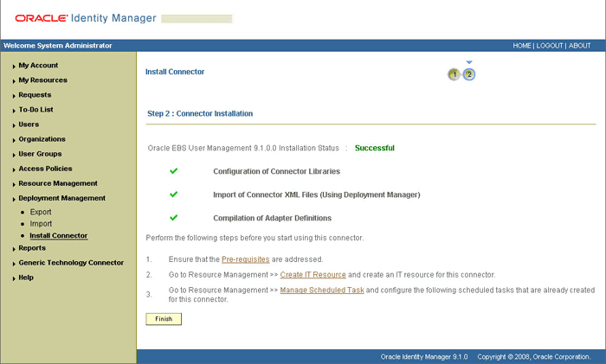Image resolution: width=606 pixels, height=364 pixels.
Task: Open Generic Technology Connector menu
Action: tap(71, 263)
